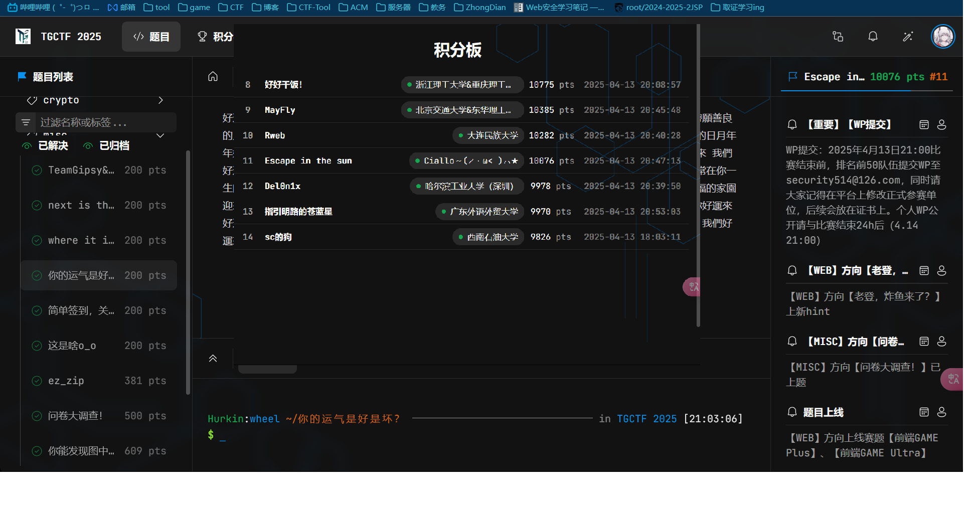
Task: Click user icon next to 题目上线 notice
Action: [x=942, y=412]
